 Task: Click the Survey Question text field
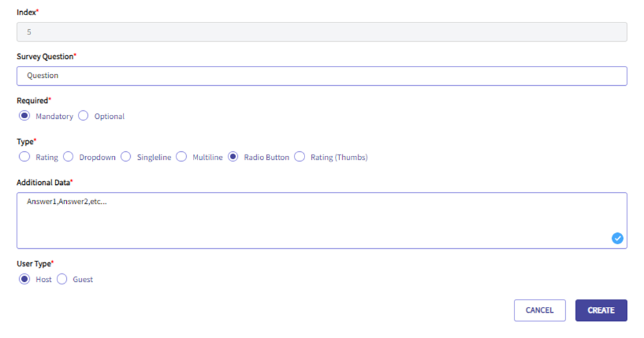coord(322,76)
